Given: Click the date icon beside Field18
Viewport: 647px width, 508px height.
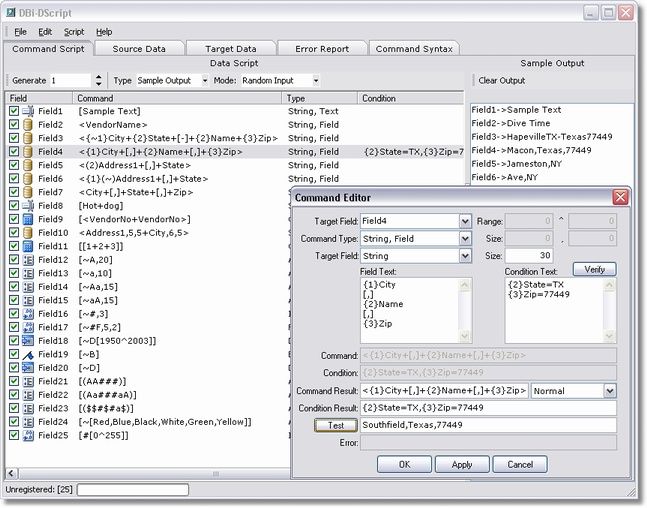Looking at the screenshot, I should (28, 341).
